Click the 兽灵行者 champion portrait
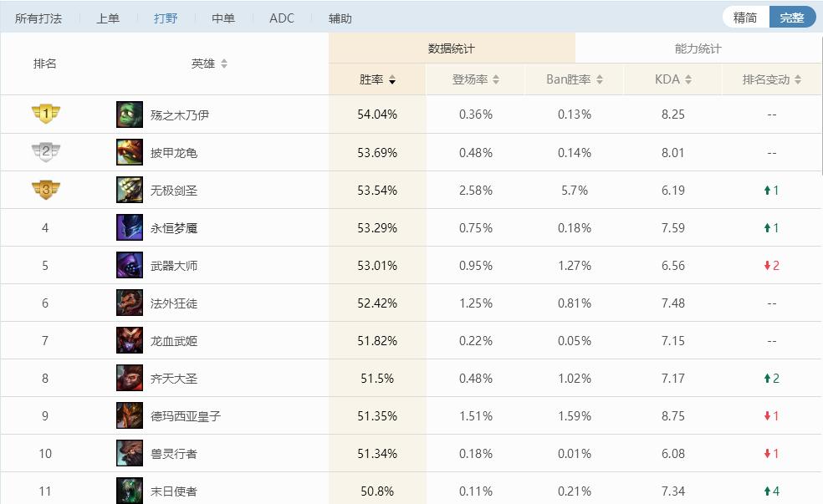The height and width of the screenshot is (504, 823). point(129,453)
